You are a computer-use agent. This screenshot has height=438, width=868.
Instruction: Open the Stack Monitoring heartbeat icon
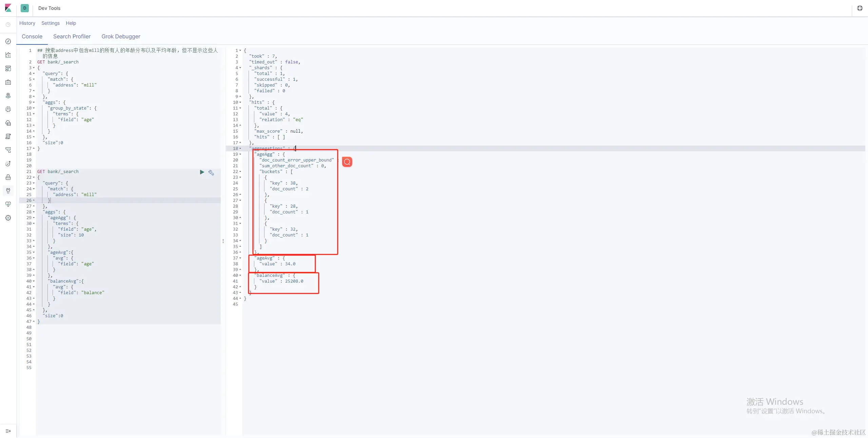pyautogui.click(x=8, y=204)
